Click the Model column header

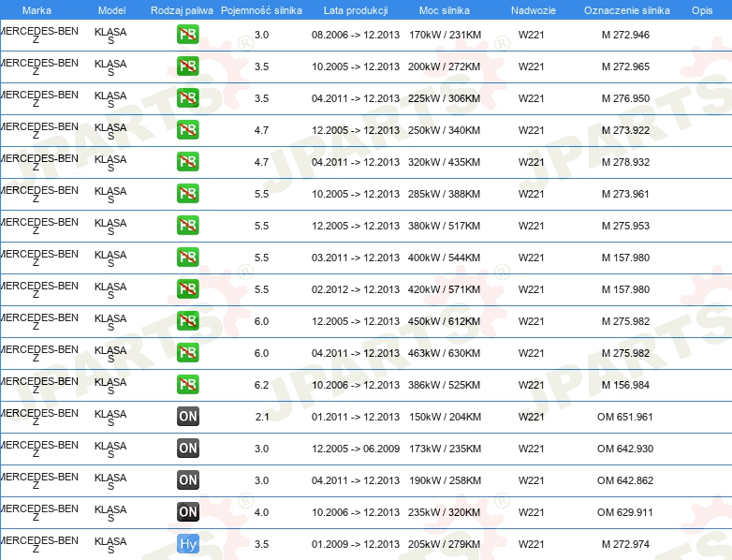click(112, 10)
